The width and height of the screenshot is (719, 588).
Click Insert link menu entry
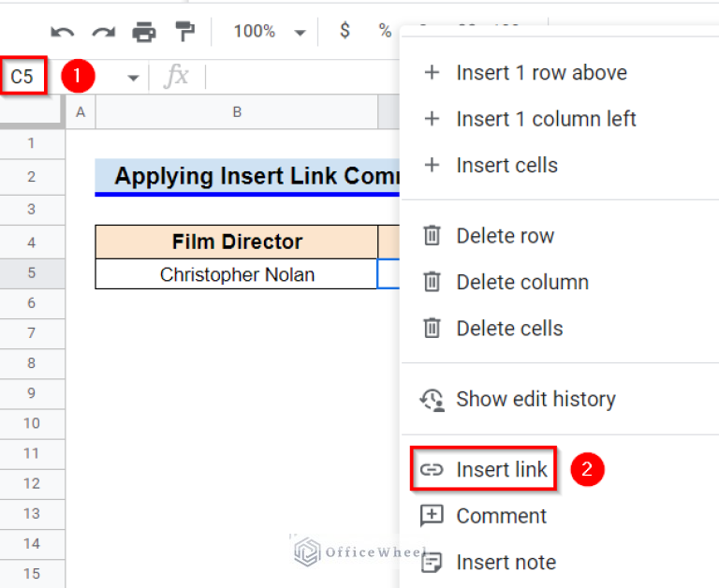click(501, 469)
